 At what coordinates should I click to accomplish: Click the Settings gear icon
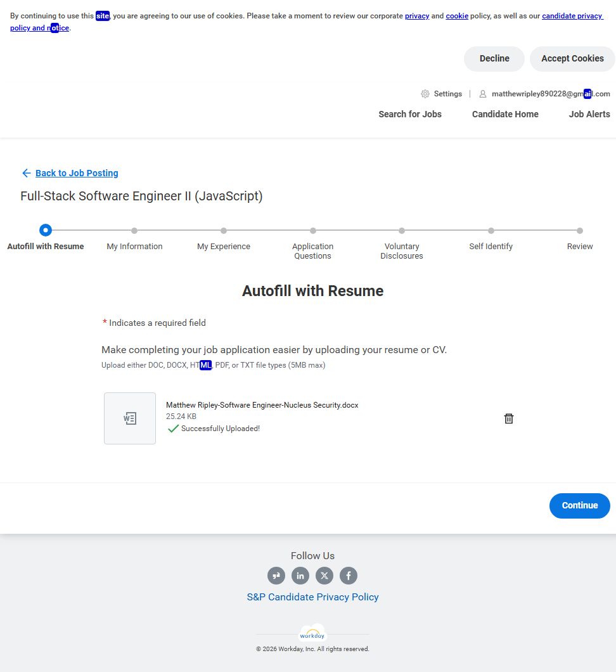click(425, 94)
